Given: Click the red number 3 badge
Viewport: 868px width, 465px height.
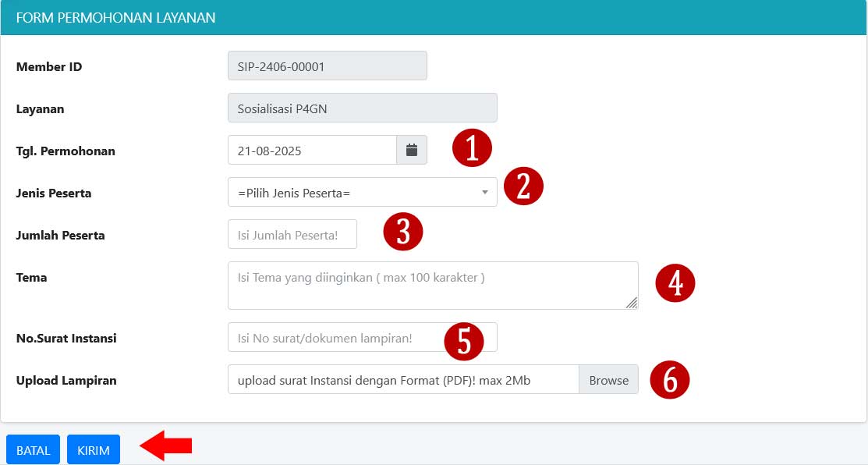Looking at the screenshot, I should tap(403, 232).
